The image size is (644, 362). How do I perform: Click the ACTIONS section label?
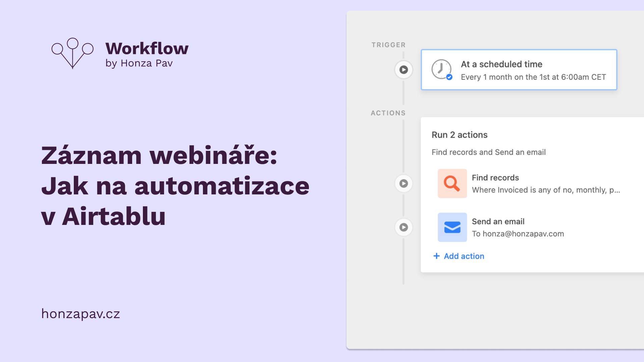coord(388,113)
